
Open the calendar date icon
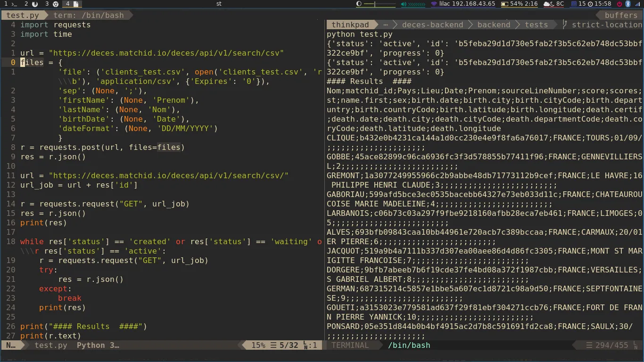pos(574,4)
